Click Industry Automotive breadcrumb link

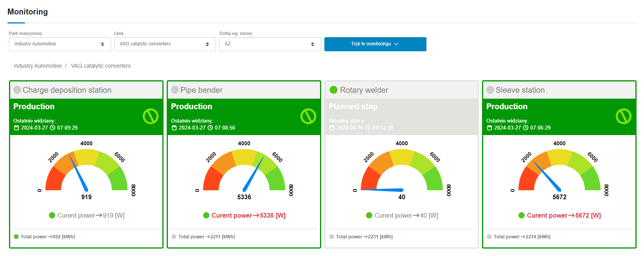click(38, 66)
